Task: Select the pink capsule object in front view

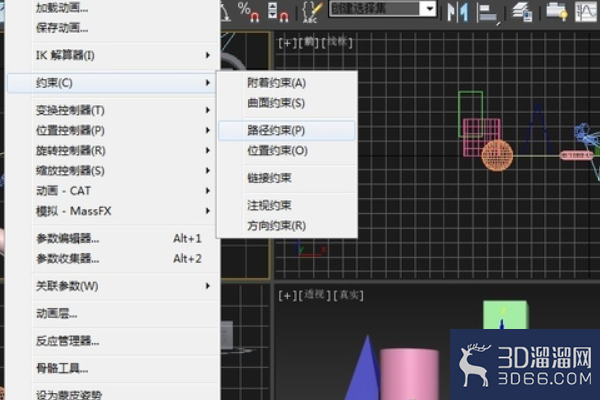Action: click(576, 155)
